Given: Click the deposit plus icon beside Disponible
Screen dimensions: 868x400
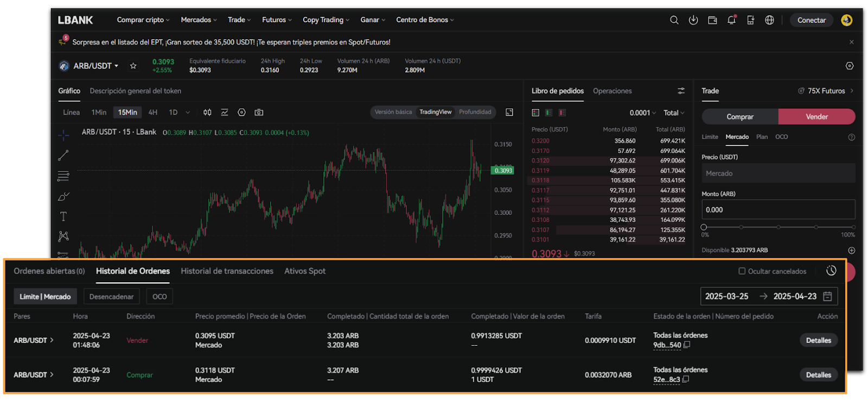Looking at the screenshot, I should click(x=851, y=250).
